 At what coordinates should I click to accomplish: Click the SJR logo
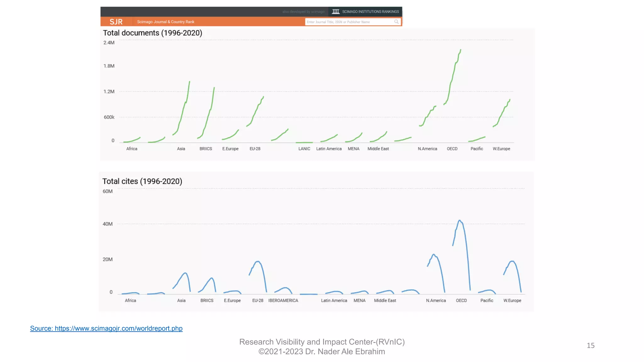116,22
